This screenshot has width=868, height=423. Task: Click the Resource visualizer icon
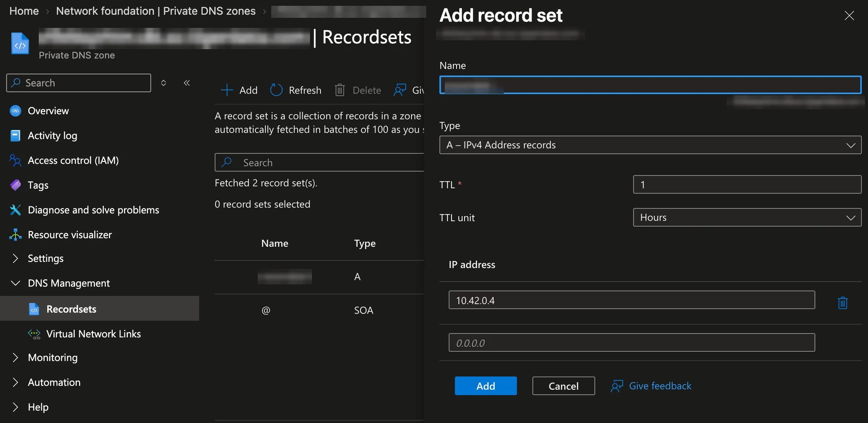click(15, 235)
